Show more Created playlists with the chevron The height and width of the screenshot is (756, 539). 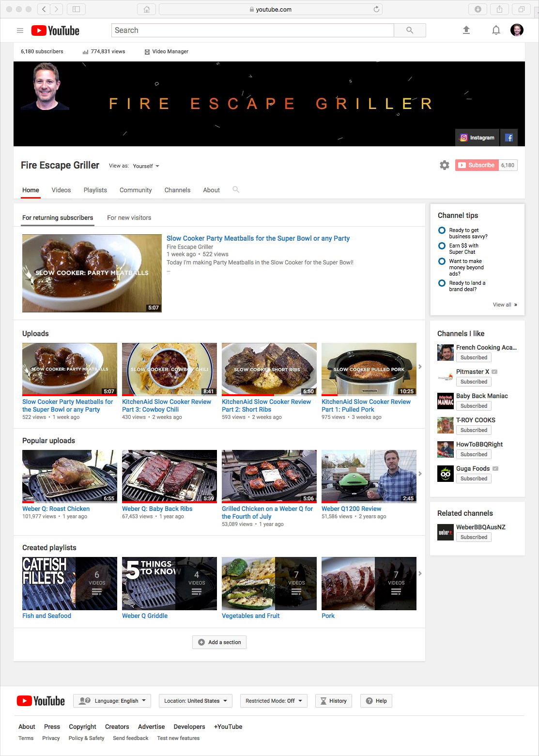click(420, 573)
